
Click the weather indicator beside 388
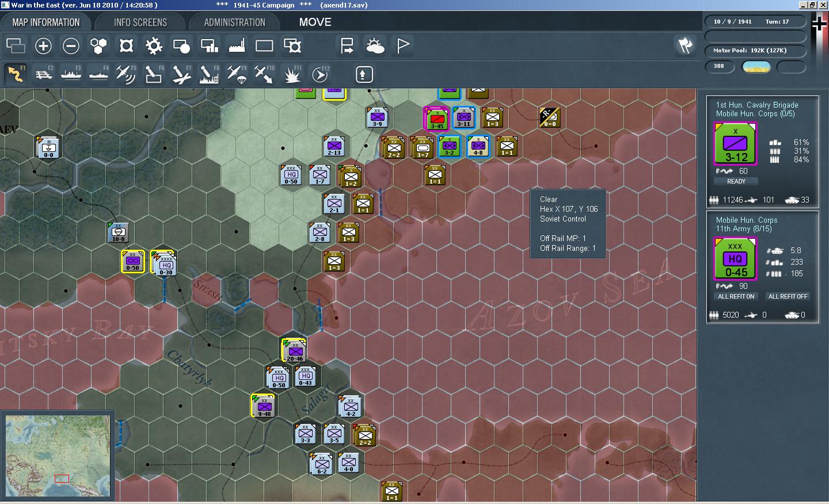[756, 67]
